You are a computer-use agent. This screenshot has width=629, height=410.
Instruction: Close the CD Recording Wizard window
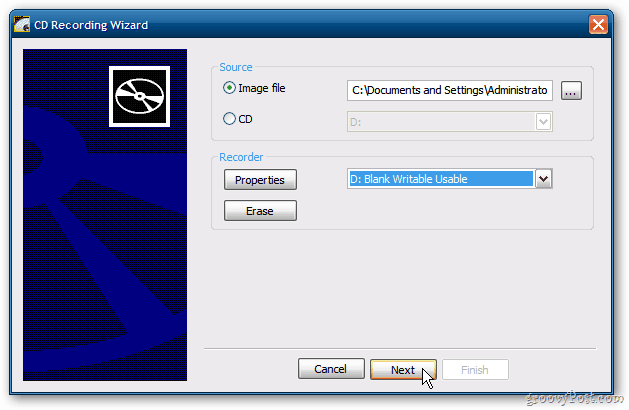pyautogui.click(x=599, y=24)
